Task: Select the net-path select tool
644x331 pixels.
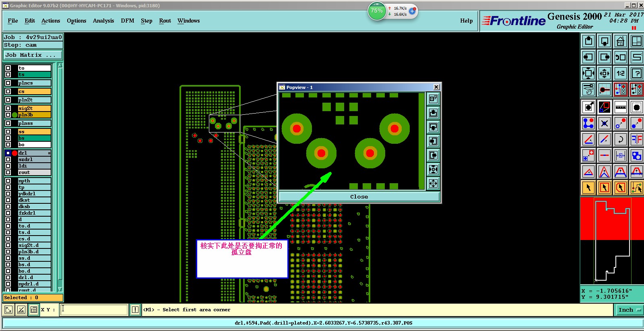Action: [x=637, y=188]
